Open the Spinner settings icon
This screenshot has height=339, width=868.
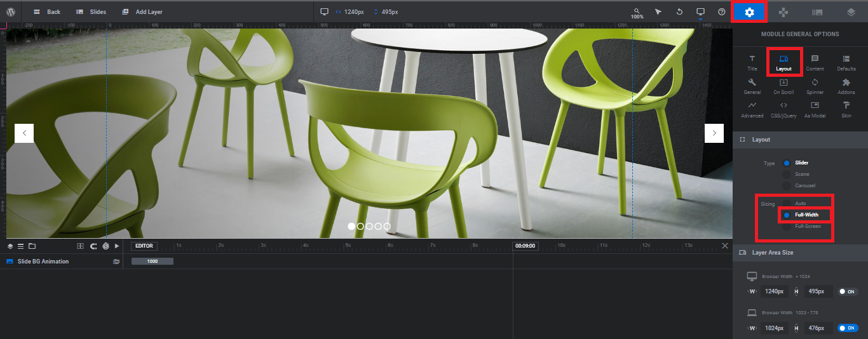(x=815, y=86)
